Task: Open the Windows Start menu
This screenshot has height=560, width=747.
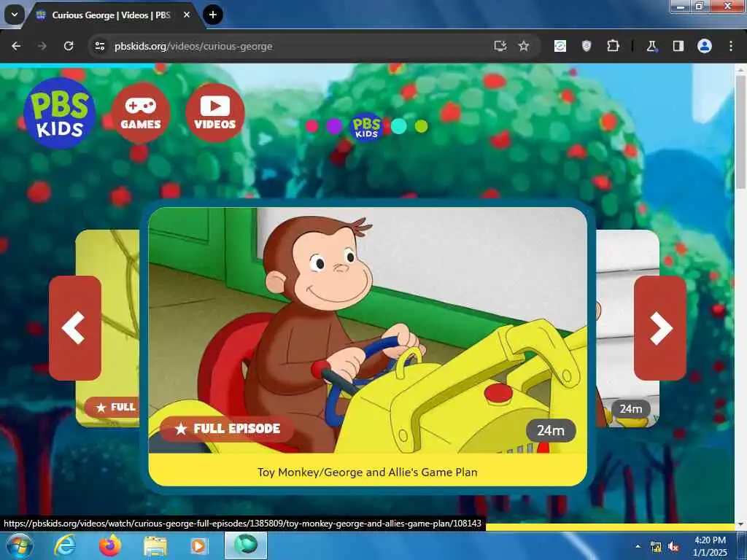Action: click(20, 545)
